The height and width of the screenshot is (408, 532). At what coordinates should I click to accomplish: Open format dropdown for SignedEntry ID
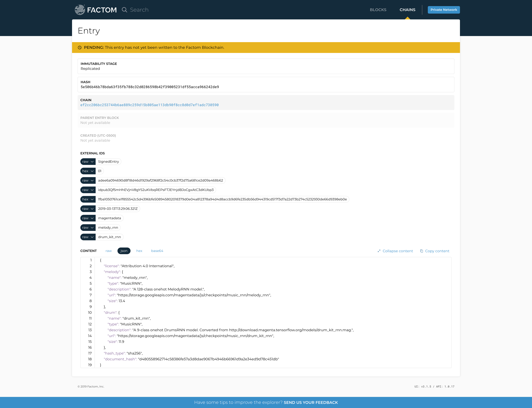pos(88,162)
